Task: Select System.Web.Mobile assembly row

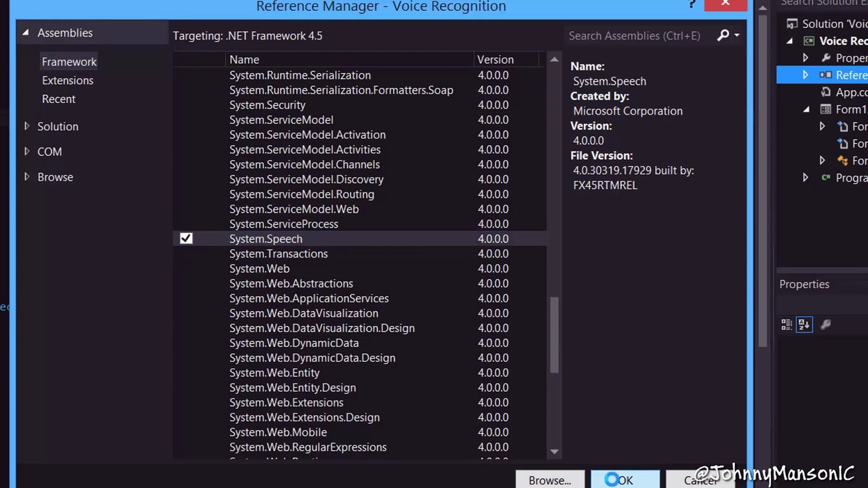Action: (x=359, y=433)
